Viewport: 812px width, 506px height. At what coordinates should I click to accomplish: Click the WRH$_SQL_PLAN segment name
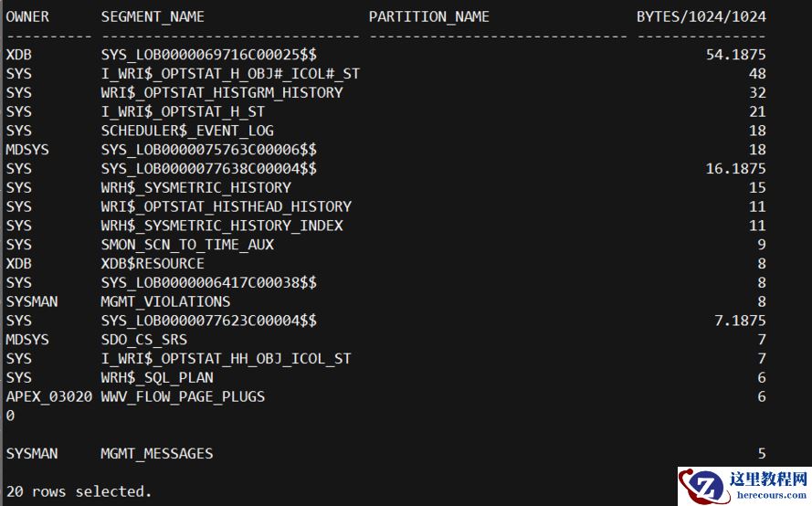coord(157,377)
